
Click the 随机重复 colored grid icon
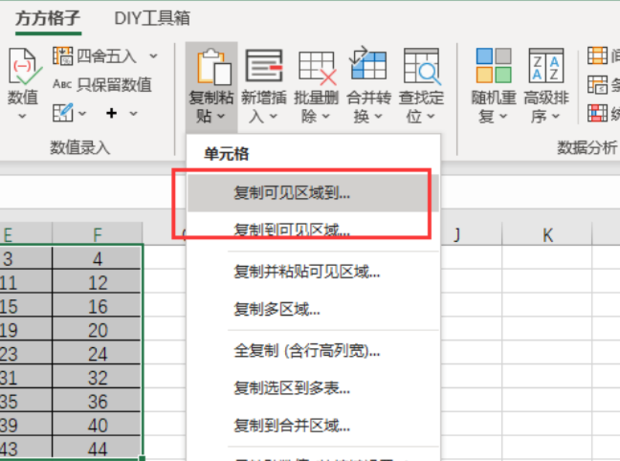494,68
